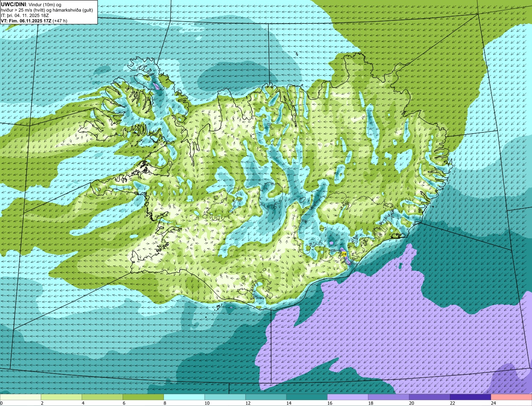Screen dimensions: 532x406
Task: Click the legend label "4"
Action: point(82,403)
